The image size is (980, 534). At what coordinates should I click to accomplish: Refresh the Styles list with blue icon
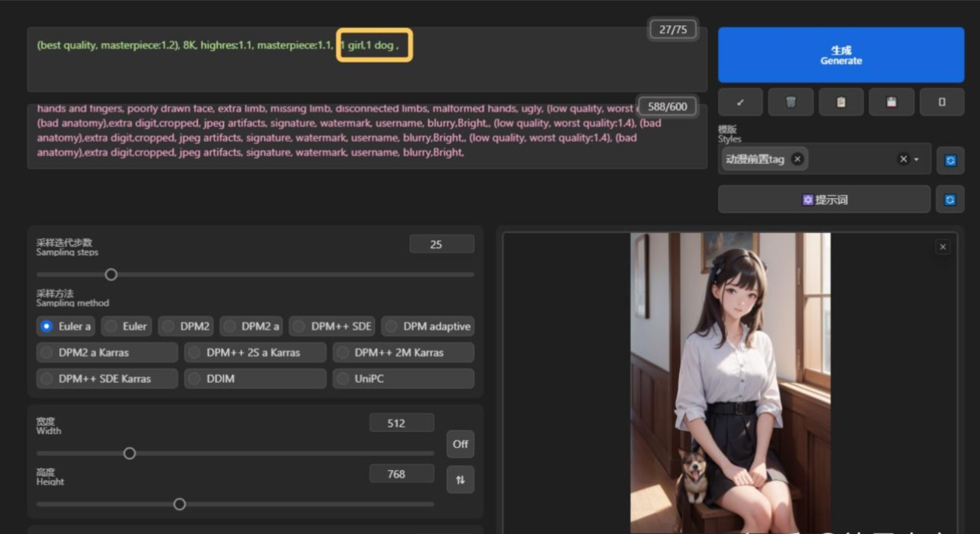point(950,160)
